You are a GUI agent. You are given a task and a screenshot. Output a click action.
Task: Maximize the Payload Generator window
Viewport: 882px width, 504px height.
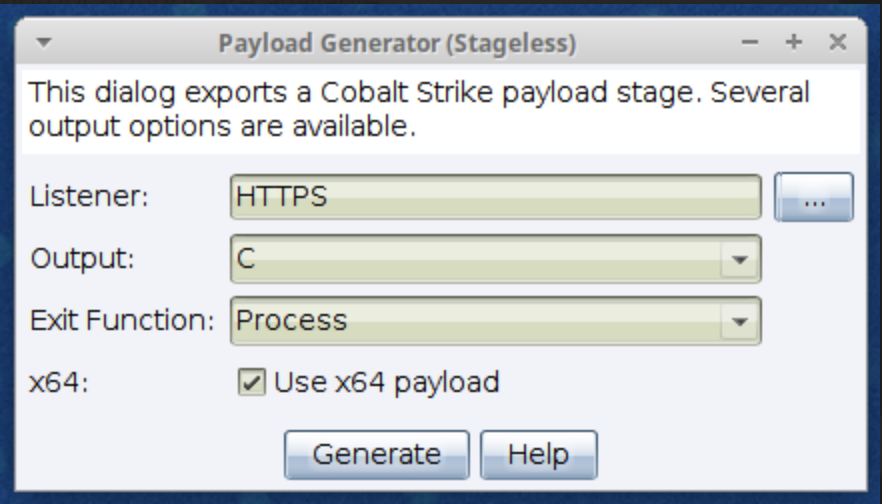click(x=794, y=44)
